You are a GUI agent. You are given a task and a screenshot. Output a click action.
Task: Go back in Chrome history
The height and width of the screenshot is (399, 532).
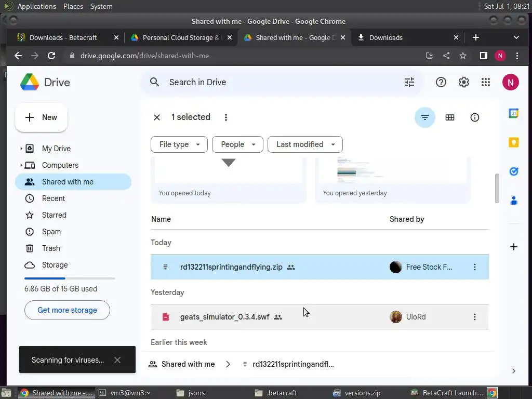[18, 56]
